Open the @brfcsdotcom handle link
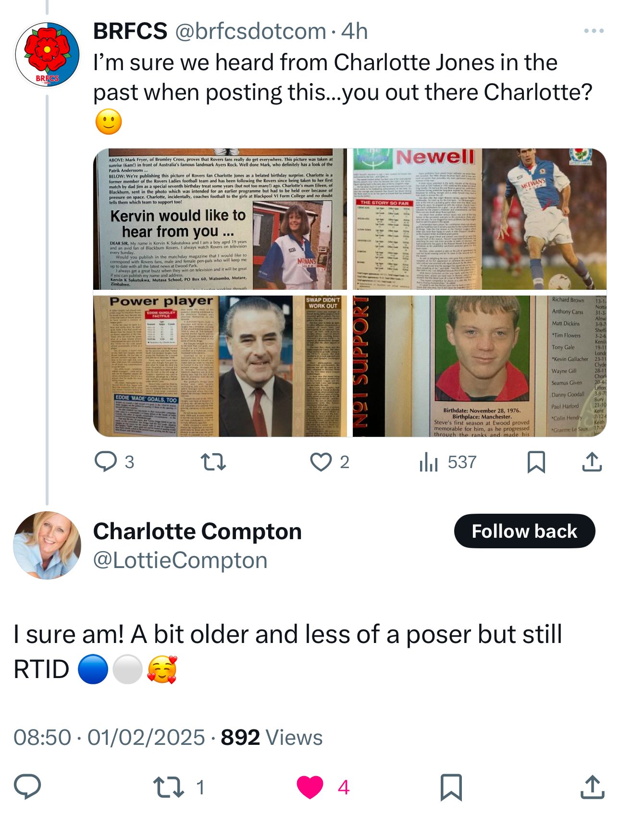 pos(250,31)
